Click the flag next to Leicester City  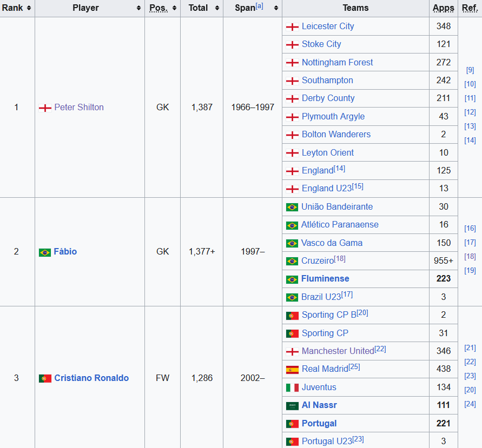point(292,27)
